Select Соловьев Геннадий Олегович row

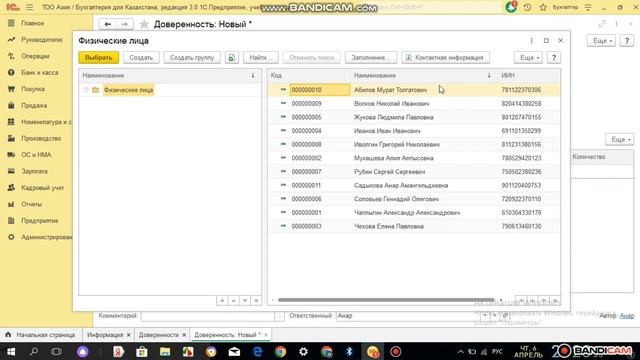414,199
